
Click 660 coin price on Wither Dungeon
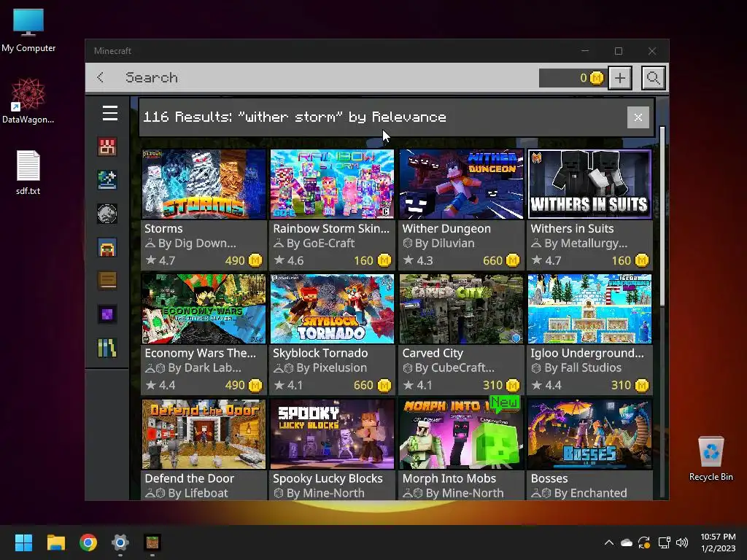pyautogui.click(x=500, y=260)
